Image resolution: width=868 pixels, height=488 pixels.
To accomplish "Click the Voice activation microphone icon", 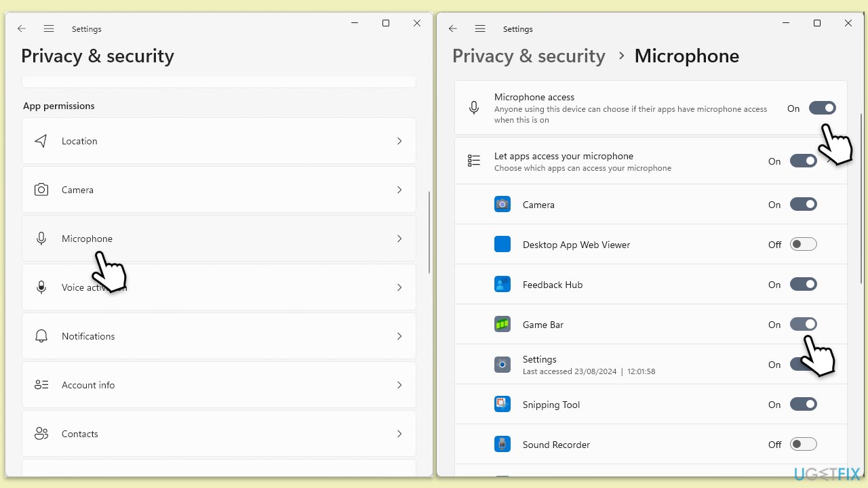I will point(41,287).
